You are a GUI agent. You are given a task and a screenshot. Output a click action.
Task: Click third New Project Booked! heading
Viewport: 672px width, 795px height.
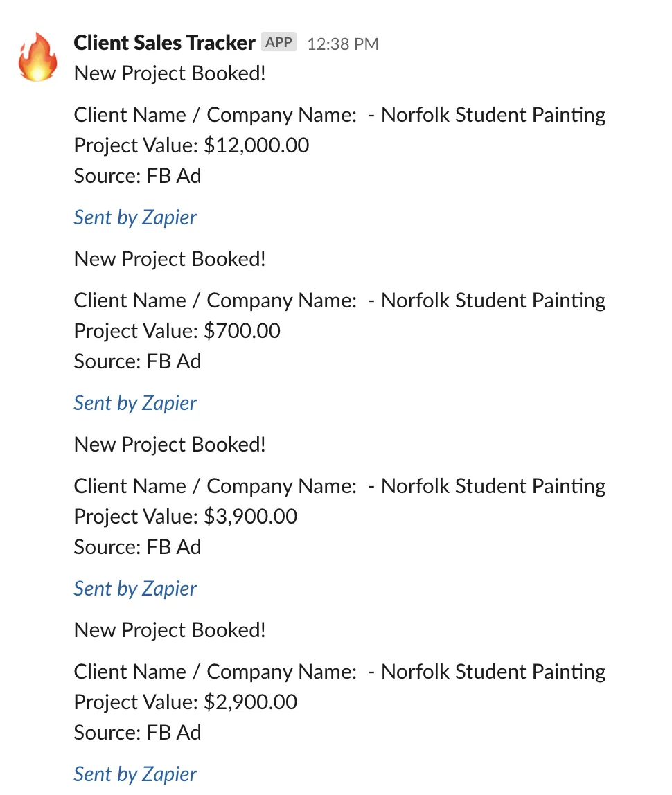170,445
